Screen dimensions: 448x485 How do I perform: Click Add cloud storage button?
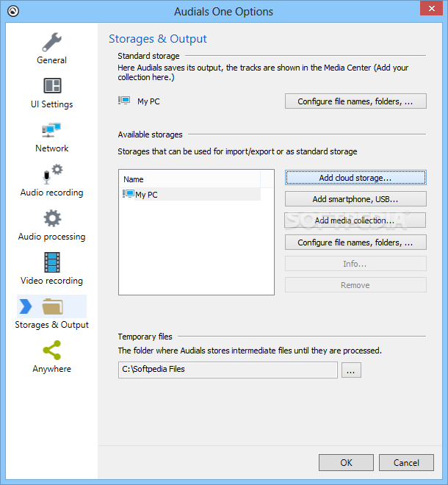[x=355, y=178]
